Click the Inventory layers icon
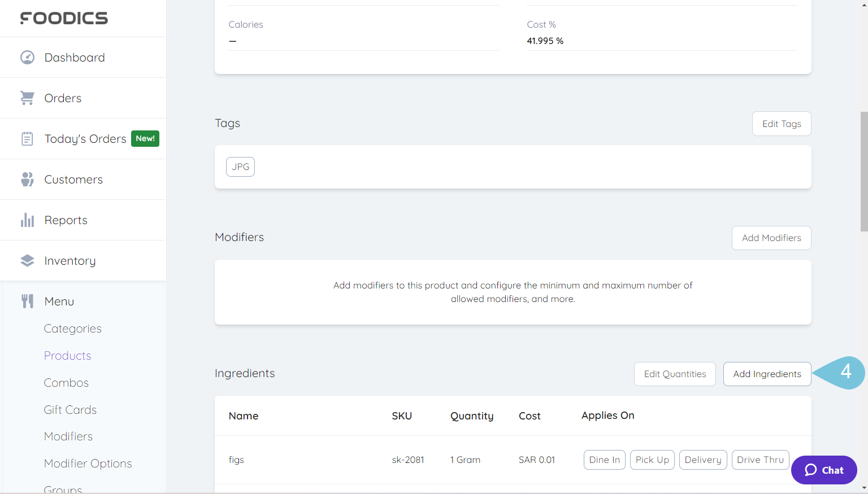The height and width of the screenshot is (494, 868). 27,261
